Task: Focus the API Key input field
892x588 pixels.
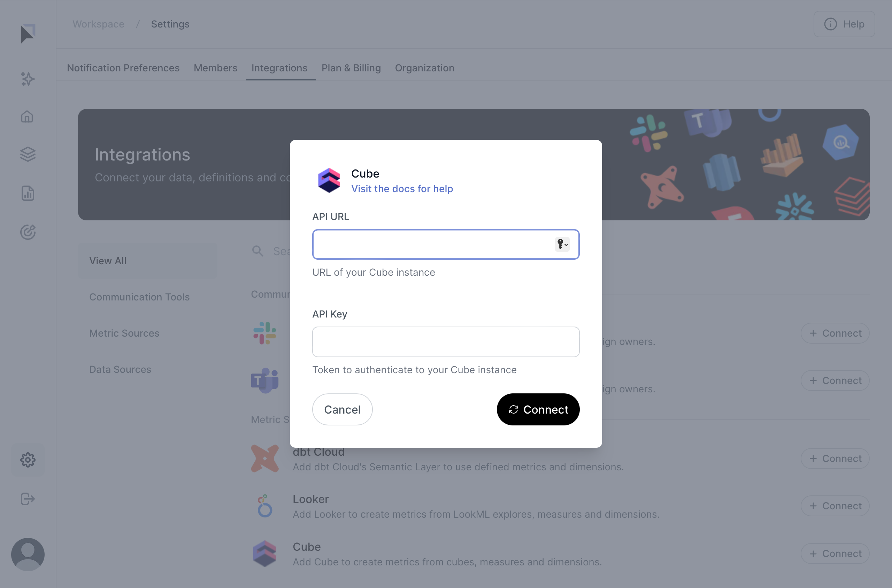Action: pyautogui.click(x=445, y=342)
